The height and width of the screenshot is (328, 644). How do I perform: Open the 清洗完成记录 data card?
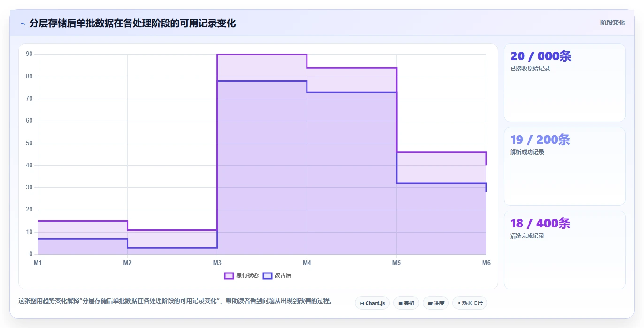tap(564, 250)
